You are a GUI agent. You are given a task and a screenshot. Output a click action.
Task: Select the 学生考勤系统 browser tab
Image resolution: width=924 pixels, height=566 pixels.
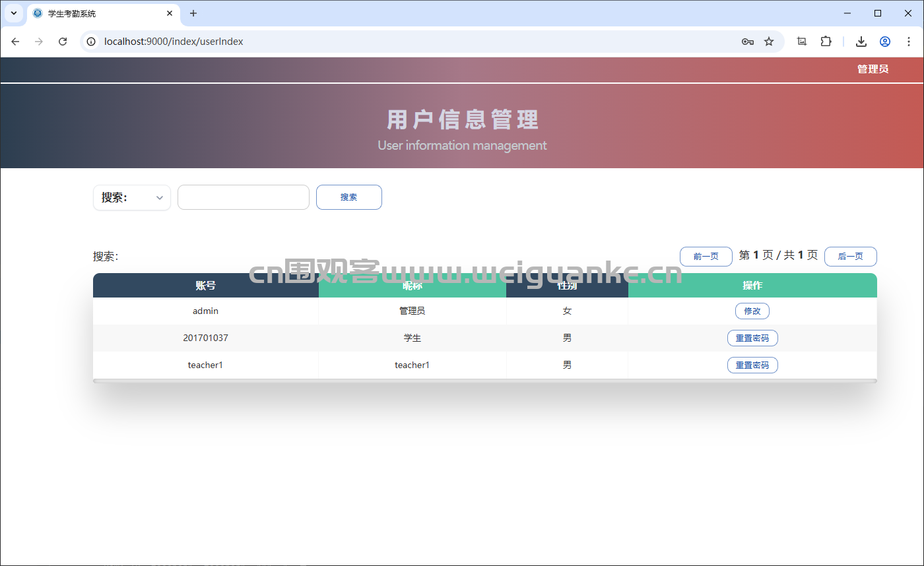[x=104, y=13]
